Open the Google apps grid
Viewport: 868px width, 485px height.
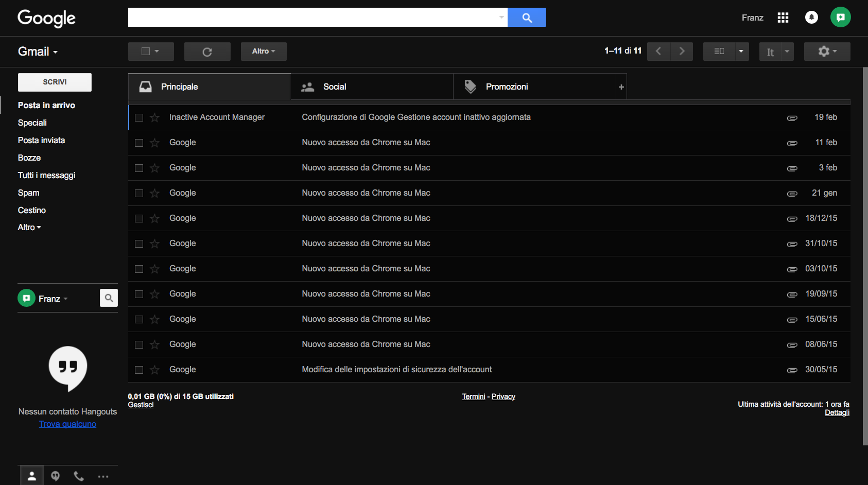783,18
